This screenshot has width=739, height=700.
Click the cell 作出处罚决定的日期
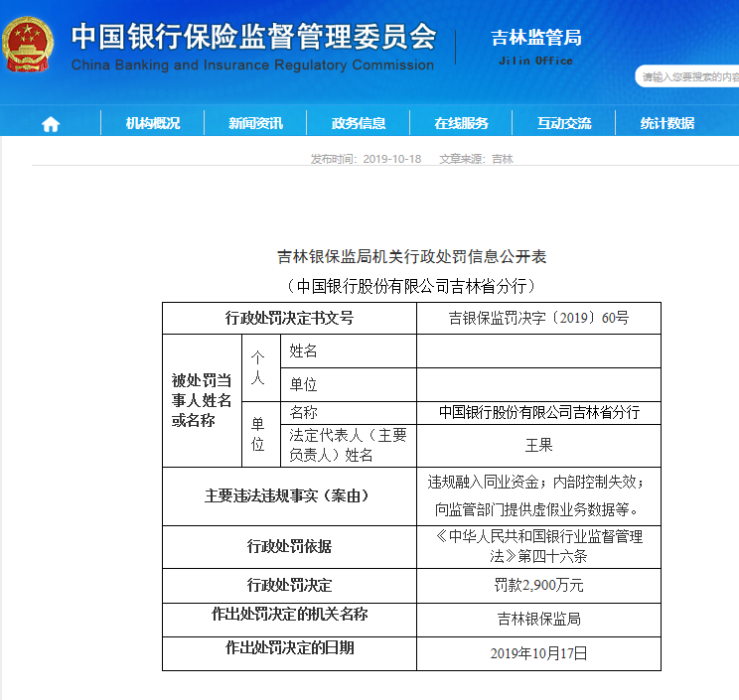click(289, 654)
